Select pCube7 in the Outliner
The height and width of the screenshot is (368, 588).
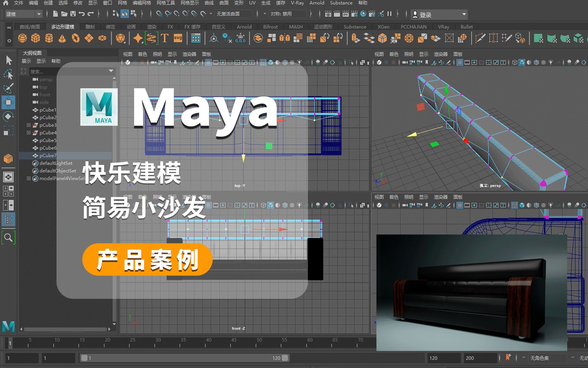pos(65,155)
